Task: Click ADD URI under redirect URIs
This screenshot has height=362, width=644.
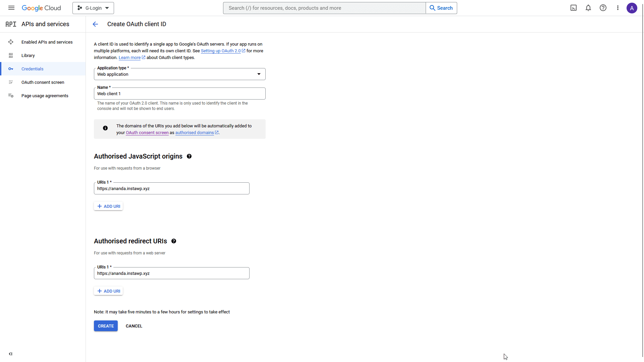Action: pos(108,291)
